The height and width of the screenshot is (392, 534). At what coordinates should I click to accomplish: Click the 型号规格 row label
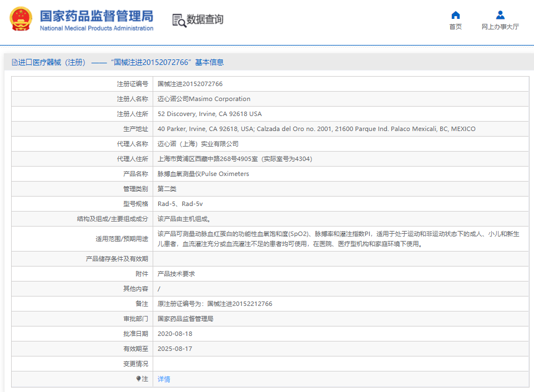coord(135,204)
